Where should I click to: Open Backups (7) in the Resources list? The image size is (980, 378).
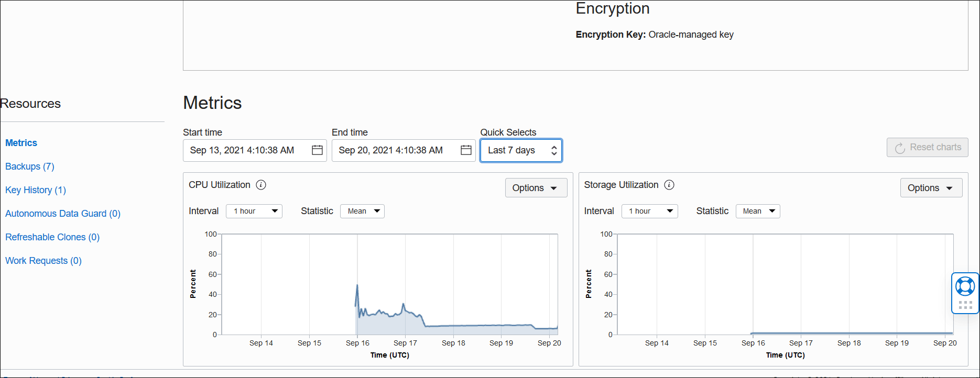click(30, 166)
